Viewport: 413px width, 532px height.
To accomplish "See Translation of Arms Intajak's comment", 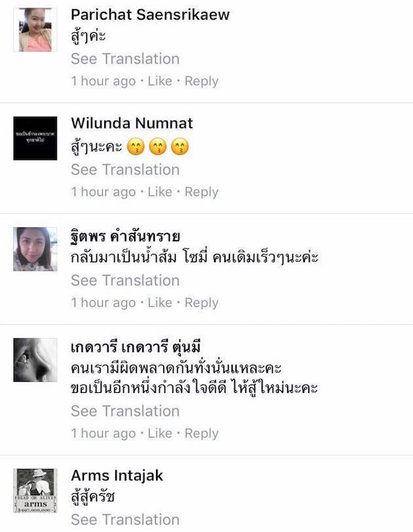I will coord(125,520).
